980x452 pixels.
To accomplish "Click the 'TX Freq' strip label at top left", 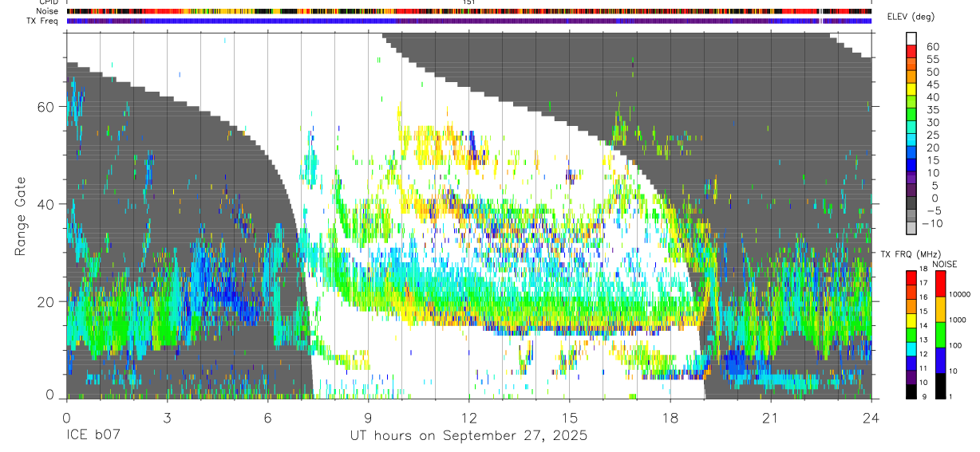I will click(43, 21).
